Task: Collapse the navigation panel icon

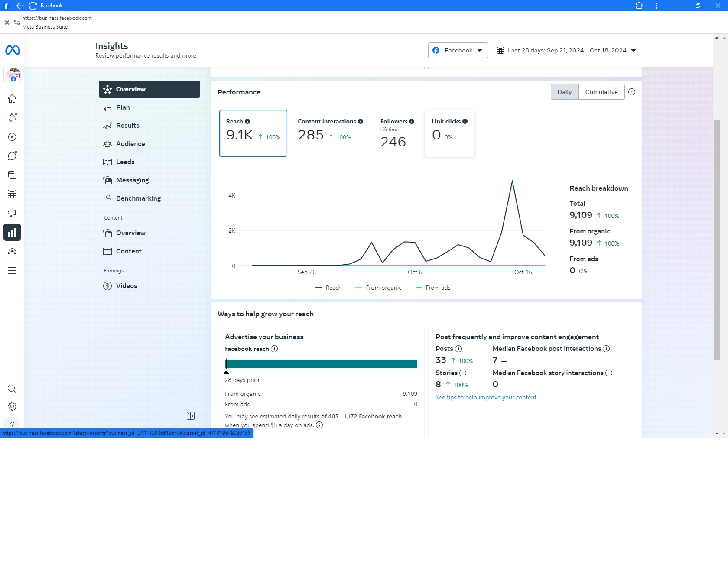Action: tap(191, 416)
